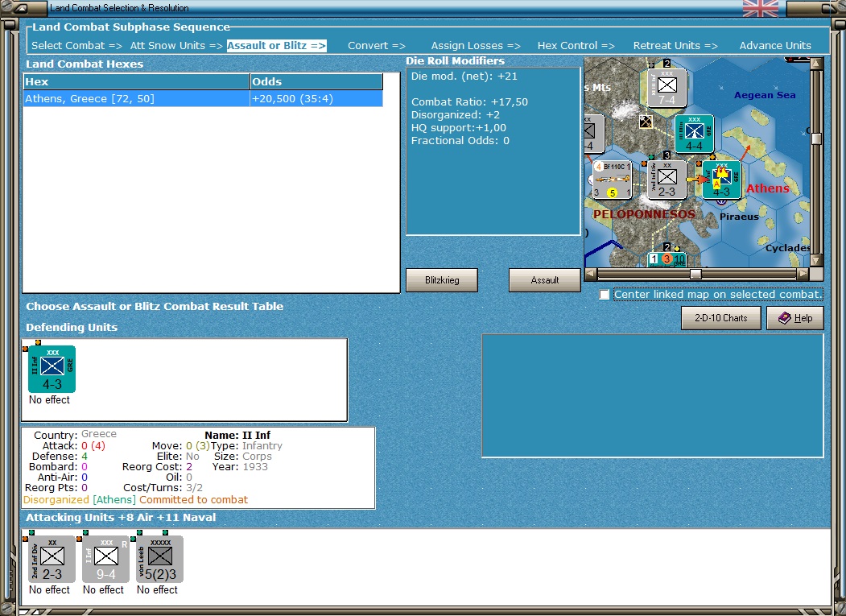Click the 7-4 infantry counter on map
846x616 pixels.
[666, 88]
